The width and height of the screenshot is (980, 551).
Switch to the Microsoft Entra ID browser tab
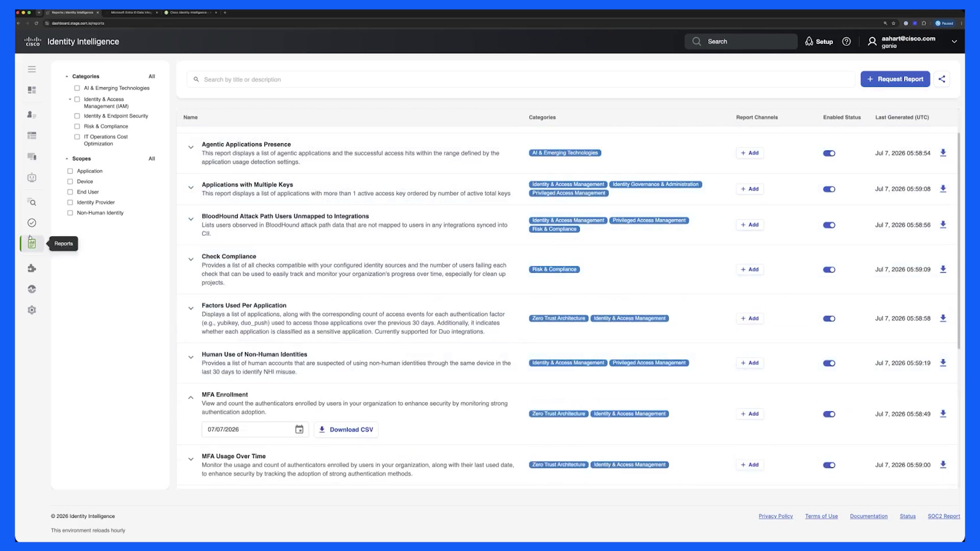pyautogui.click(x=131, y=12)
